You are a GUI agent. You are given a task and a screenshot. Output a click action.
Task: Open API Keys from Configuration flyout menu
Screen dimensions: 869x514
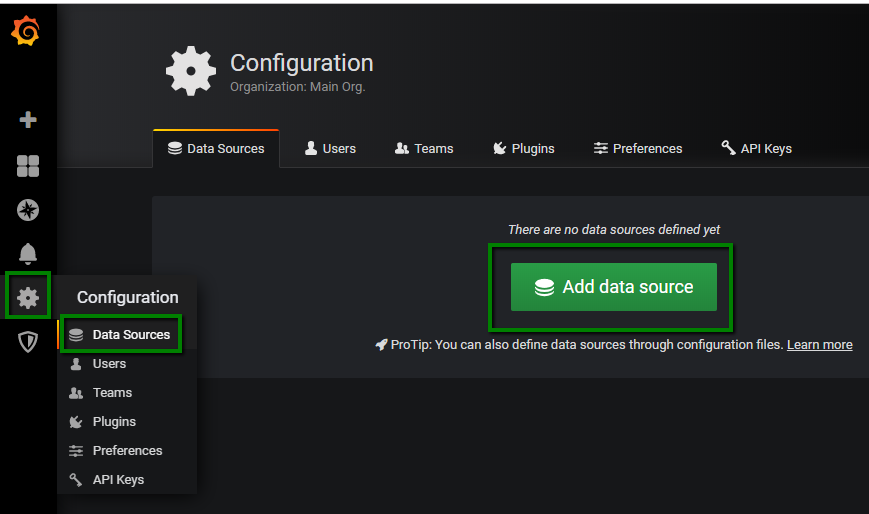click(x=118, y=480)
